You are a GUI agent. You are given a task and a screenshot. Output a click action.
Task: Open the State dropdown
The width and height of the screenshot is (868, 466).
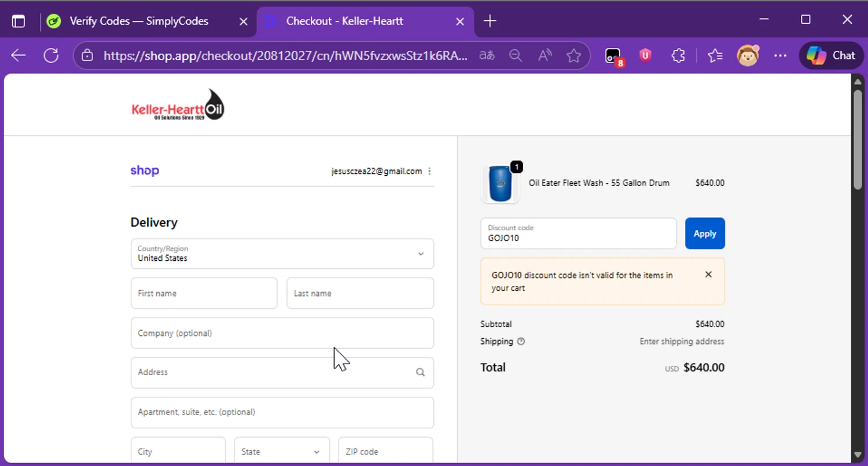(x=282, y=451)
